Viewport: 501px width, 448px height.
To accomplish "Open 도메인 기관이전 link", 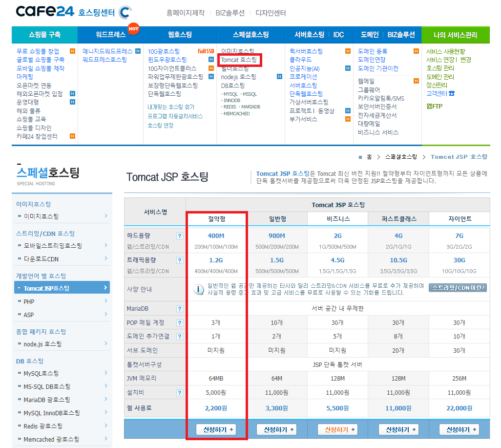I will (378, 68).
